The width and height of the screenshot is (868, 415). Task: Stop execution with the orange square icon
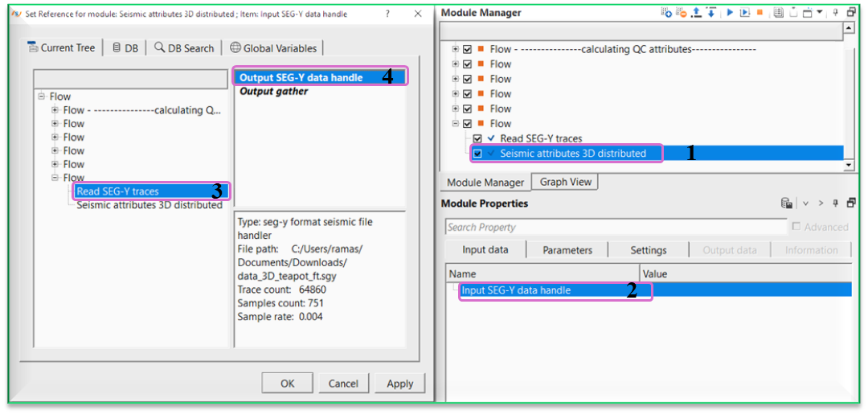point(760,12)
